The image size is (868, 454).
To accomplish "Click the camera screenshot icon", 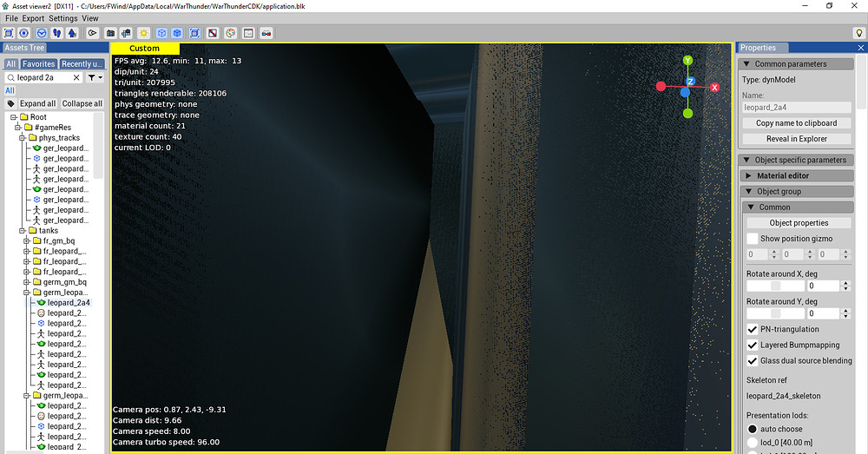I will (111, 33).
